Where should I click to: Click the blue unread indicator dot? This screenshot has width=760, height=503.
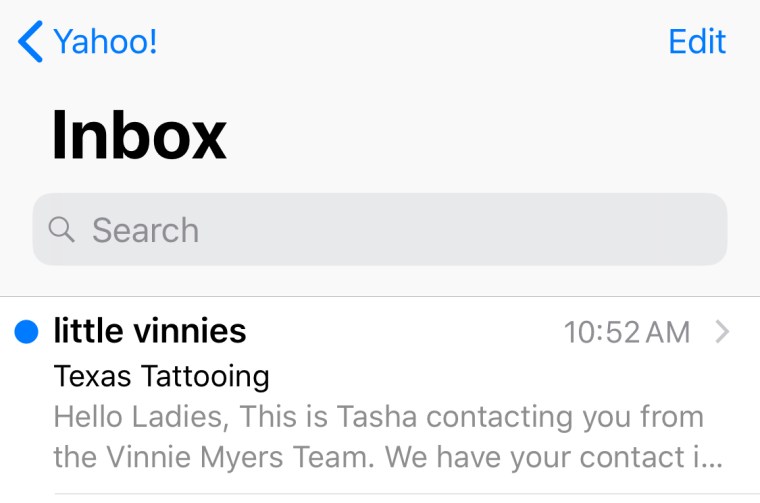27,332
